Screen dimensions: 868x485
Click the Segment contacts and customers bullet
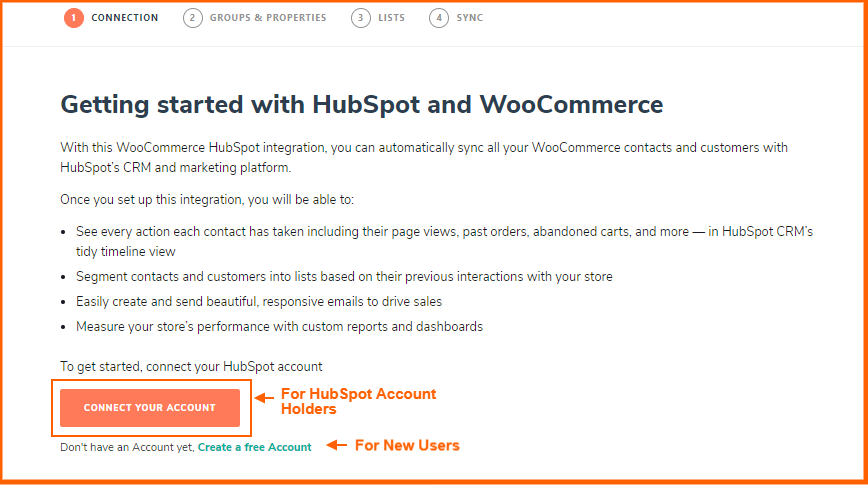(x=344, y=276)
